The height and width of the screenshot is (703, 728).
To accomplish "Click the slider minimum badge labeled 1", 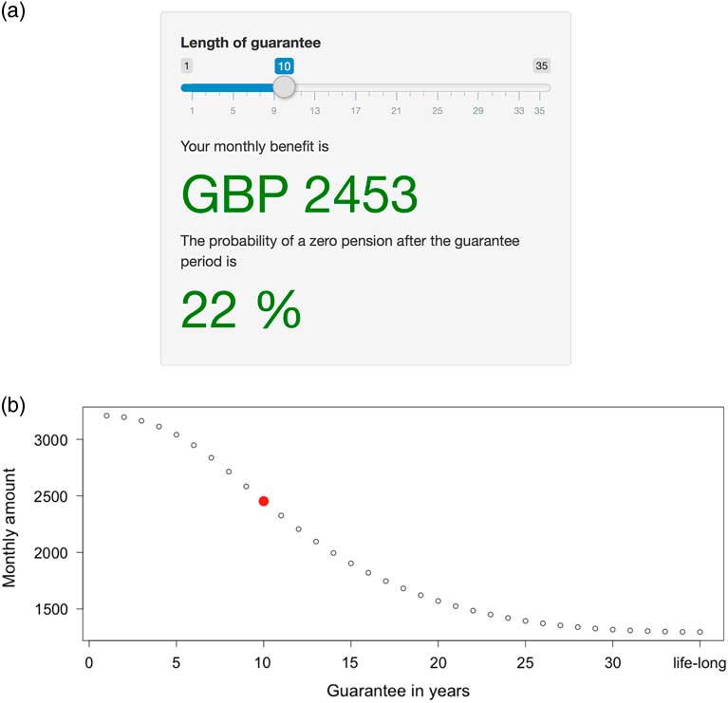I will coord(187,65).
